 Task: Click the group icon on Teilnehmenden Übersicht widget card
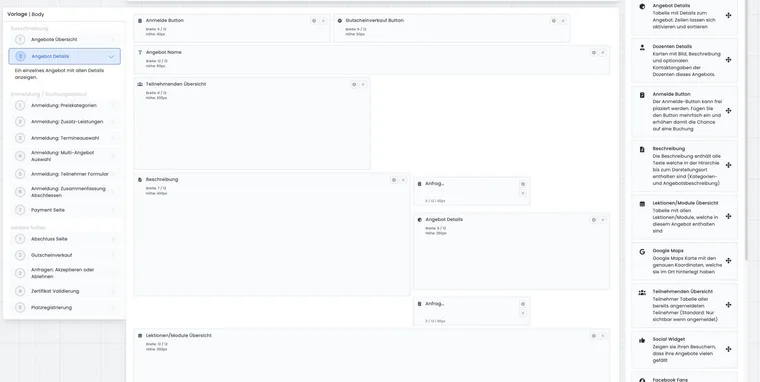coord(642,292)
